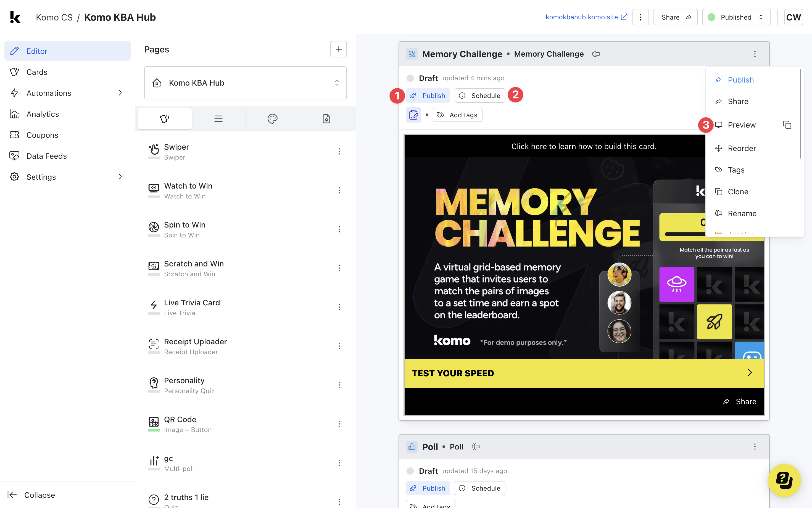Viewport: 812px width, 508px height.
Task: Click rename icon next to Memory Challenge title
Action: pos(596,54)
